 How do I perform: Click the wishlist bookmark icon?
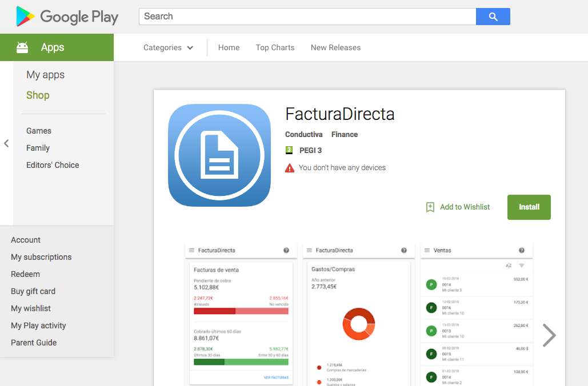[x=430, y=207]
